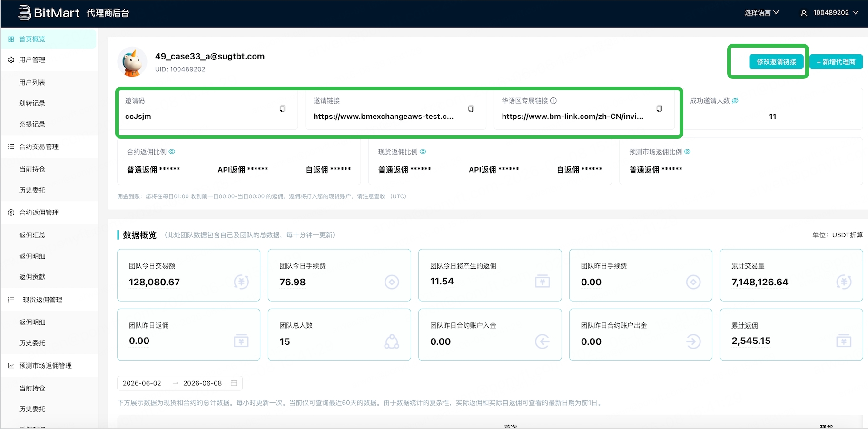Expand 现货返佣管理 sidebar section
The height and width of the screenshot is (429, 868).
tap(49, 300)
